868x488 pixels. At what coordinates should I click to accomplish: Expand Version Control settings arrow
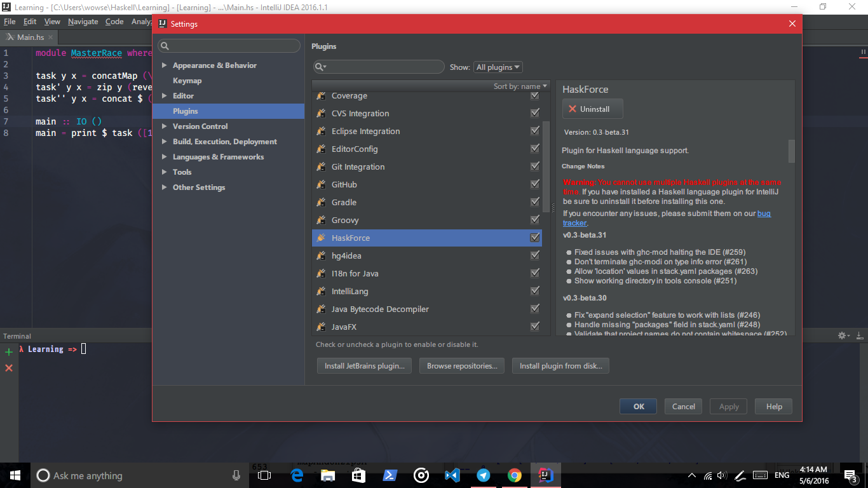pyautogui.click(x=165, y=126)
